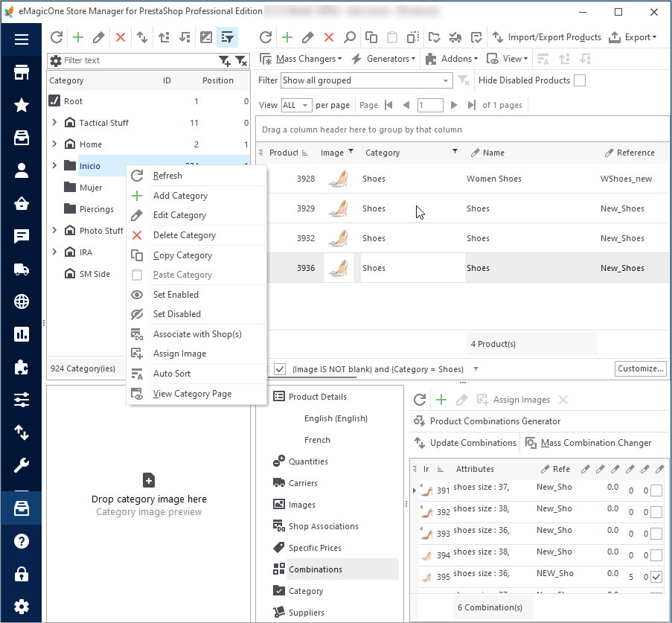Image resolution: width=672 pixels, height=623 pixels.
Task: Click the Filter text input field
Action: [138, 60]
